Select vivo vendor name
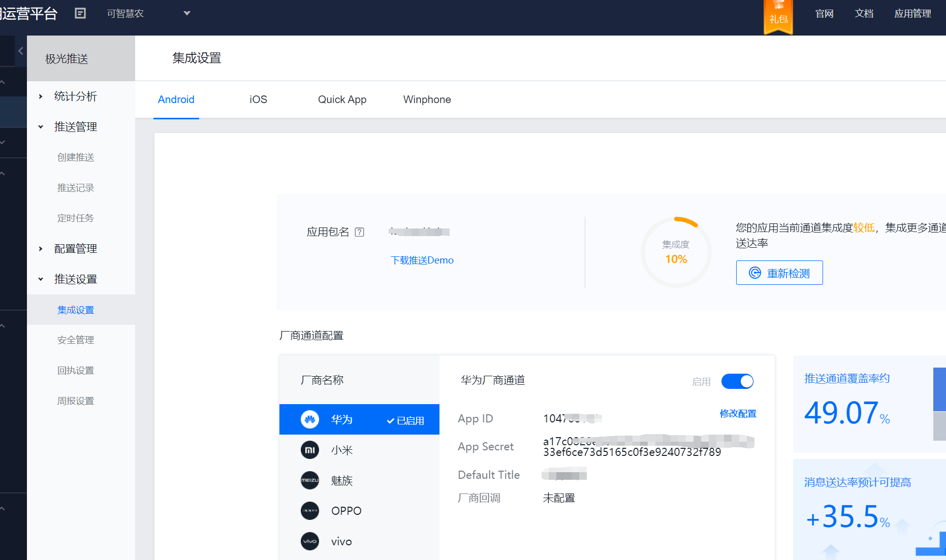946x560 pixels. point(341,542)
